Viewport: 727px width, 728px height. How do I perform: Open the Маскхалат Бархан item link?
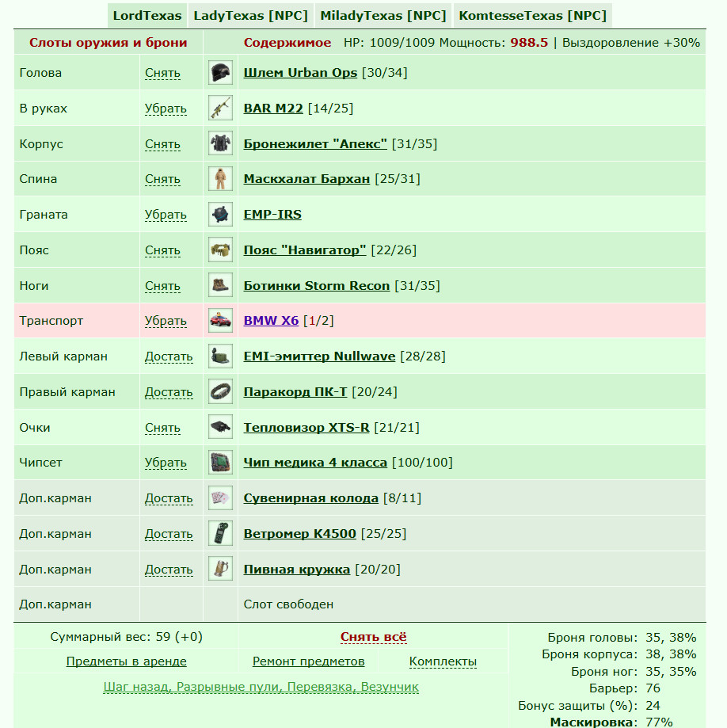pos(306,179)
